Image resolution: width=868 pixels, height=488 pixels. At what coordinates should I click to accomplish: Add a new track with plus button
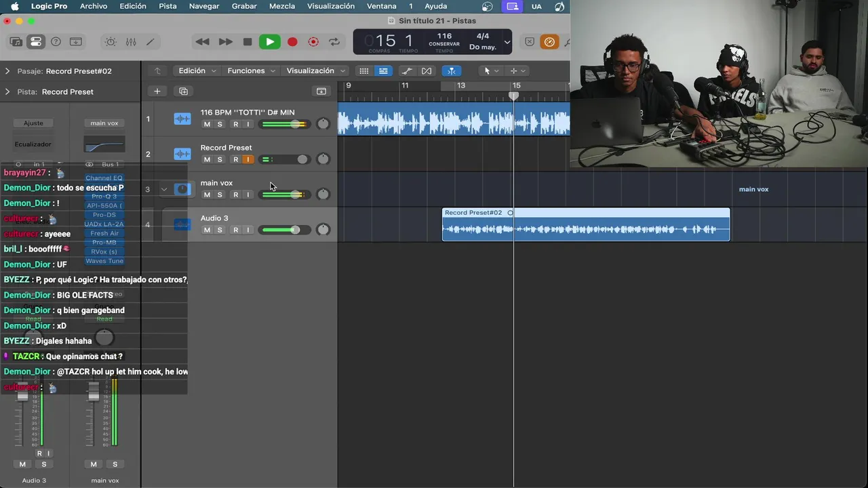[157, 91]
